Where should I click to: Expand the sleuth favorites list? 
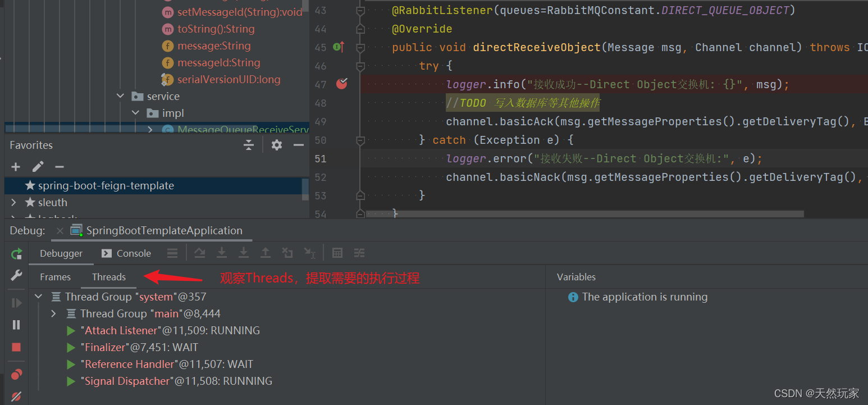[14, 202]
